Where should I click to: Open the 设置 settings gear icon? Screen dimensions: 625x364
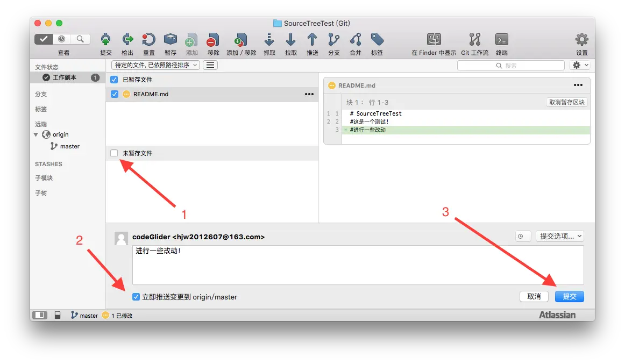click(581, 39)
